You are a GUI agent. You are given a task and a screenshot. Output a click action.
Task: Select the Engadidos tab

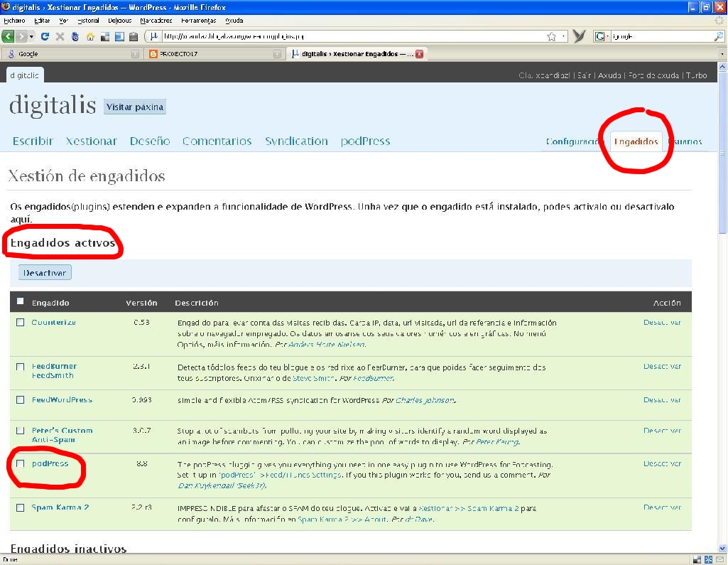coord(636,141)
